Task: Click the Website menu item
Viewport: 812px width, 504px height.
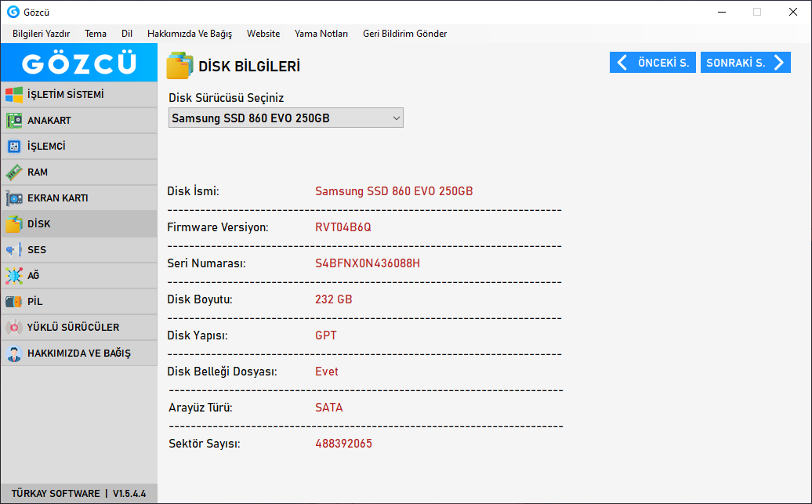Action: click(x=263, y=34)
